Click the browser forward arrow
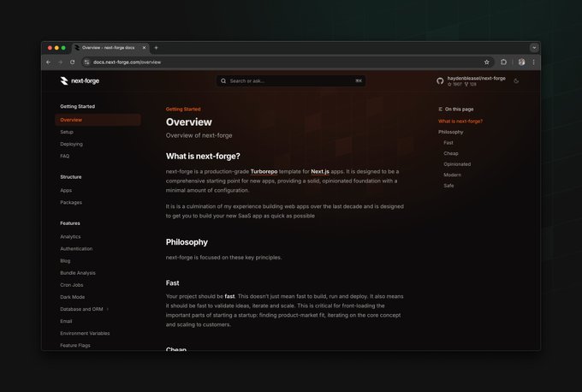This screenshot has height=392, width=582. [60, 62]
